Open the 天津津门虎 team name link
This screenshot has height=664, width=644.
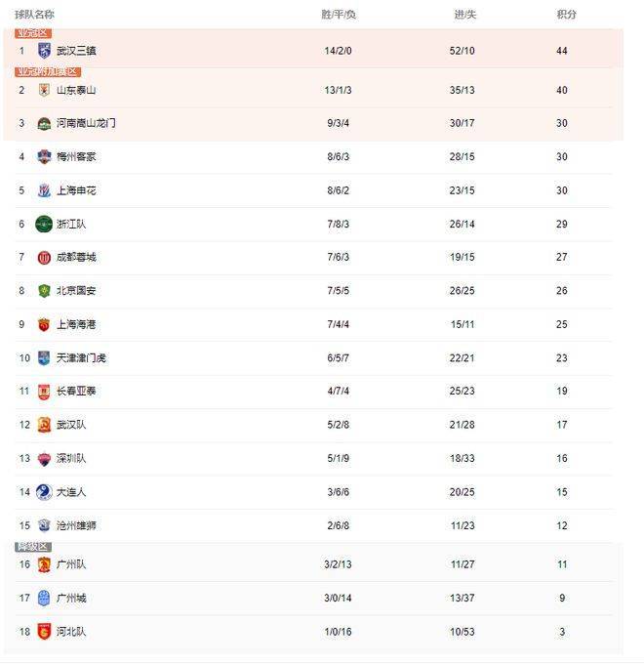[81, 358]
